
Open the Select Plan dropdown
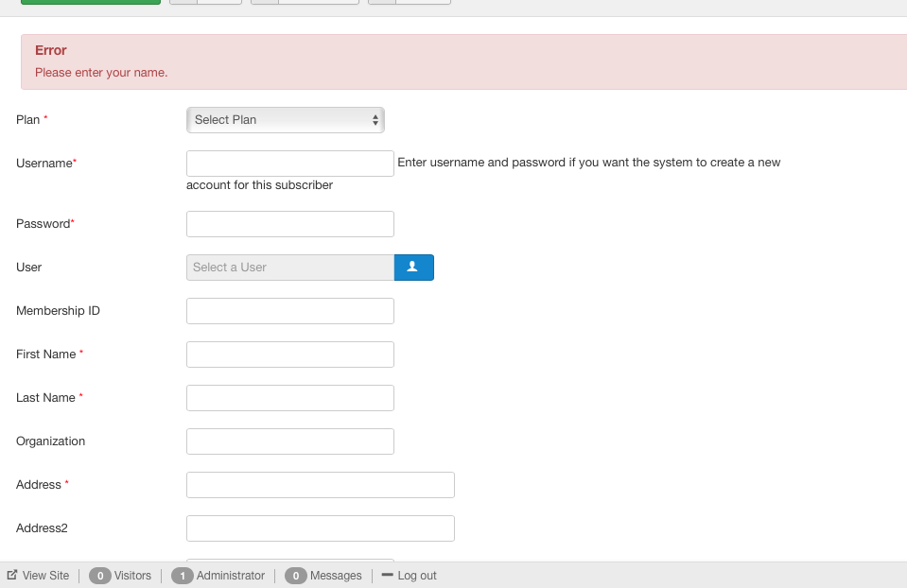[x=286, y=120]
